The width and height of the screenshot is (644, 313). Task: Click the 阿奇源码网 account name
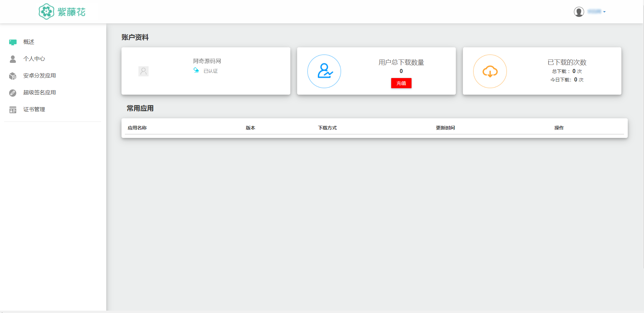(x=207, y=61)
